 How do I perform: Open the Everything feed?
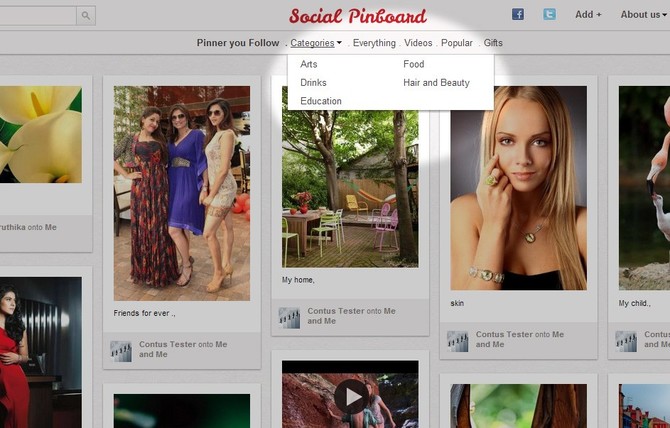[x=374, y=43]
